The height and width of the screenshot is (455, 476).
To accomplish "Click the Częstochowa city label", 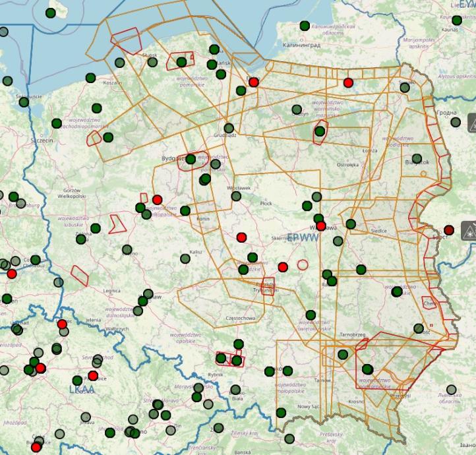I will tap(241, 318).
